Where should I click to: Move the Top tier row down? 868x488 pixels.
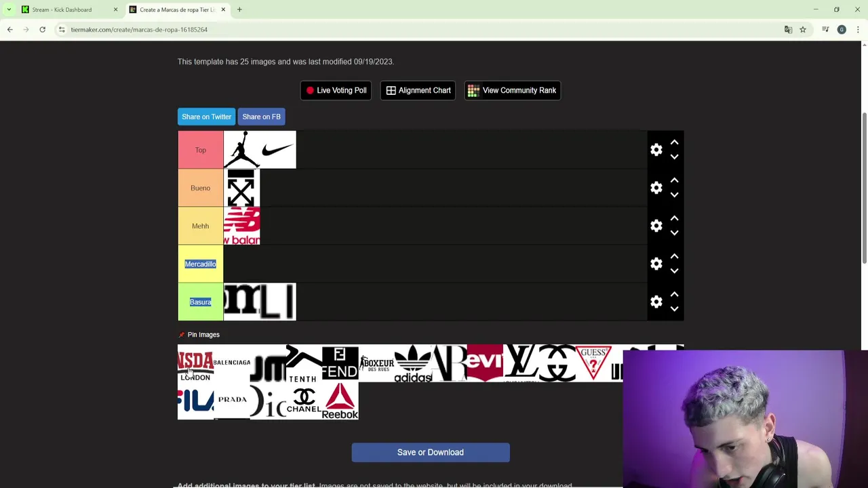[674, 157]
